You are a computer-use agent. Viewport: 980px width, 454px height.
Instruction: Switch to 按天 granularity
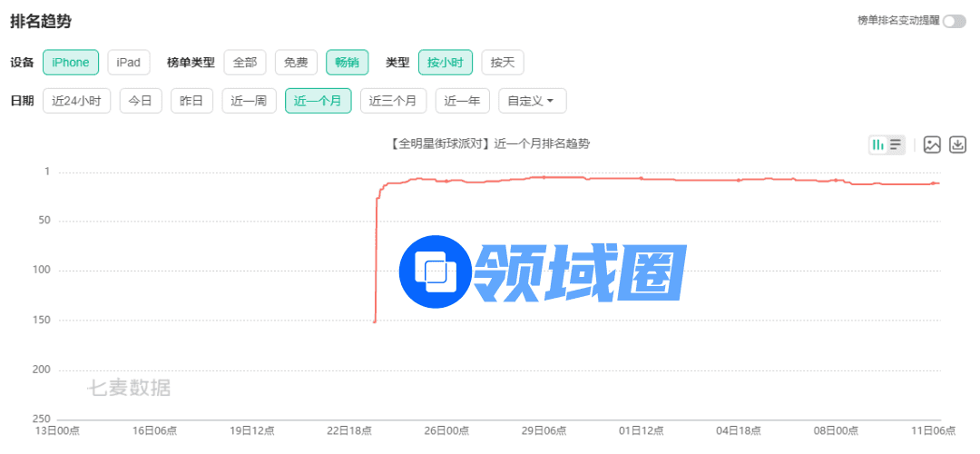pos(502,63)
